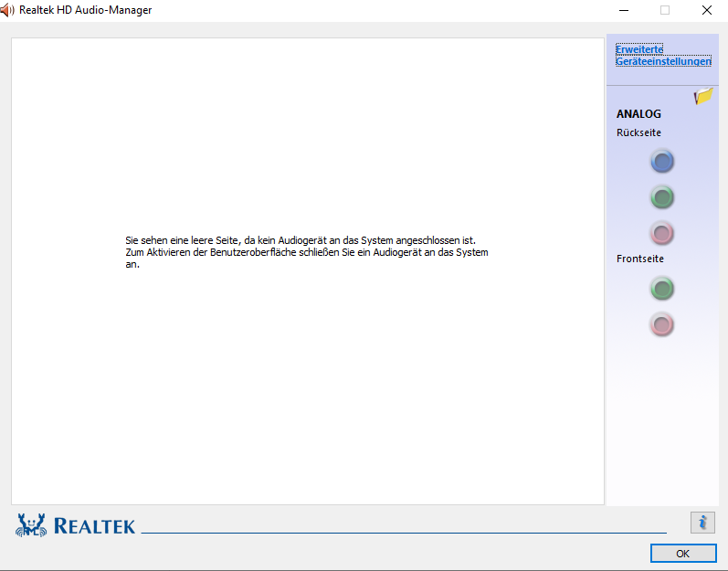Select the pink jack under Frontseite

pos(662,324)
